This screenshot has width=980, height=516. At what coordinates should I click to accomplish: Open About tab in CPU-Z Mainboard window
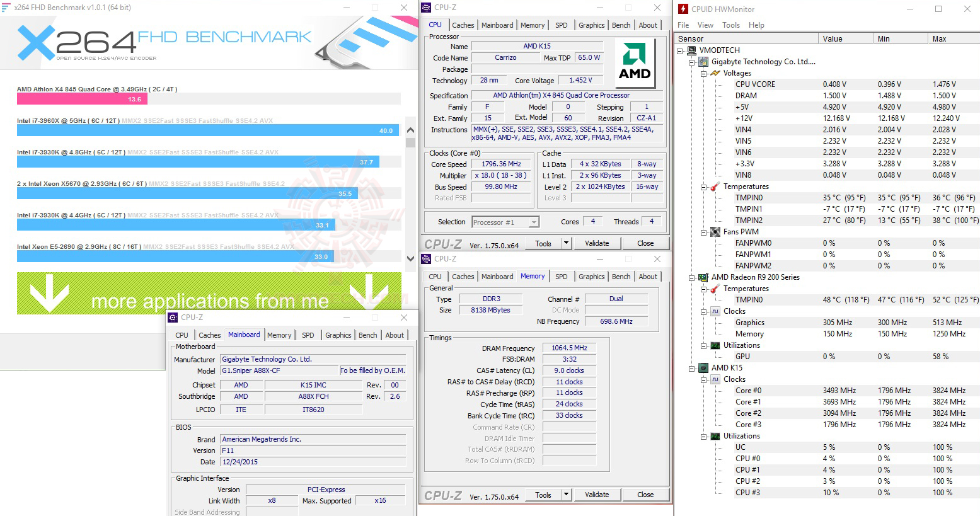coord(395,335)
